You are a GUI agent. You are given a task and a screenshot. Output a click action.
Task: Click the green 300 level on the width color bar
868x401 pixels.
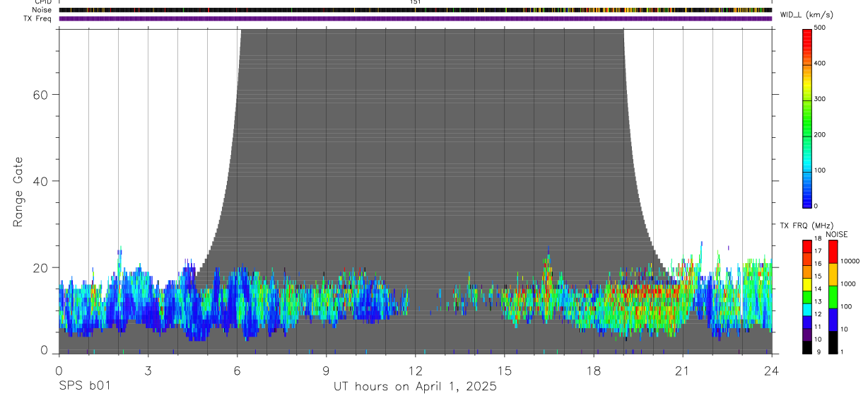[807, 99]
